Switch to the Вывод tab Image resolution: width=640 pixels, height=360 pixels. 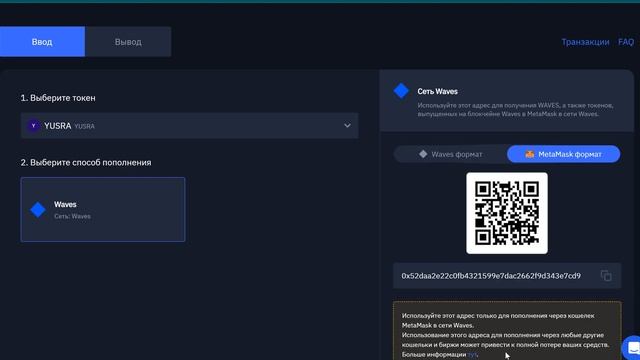pyautogui.click(x=128, y=42)
